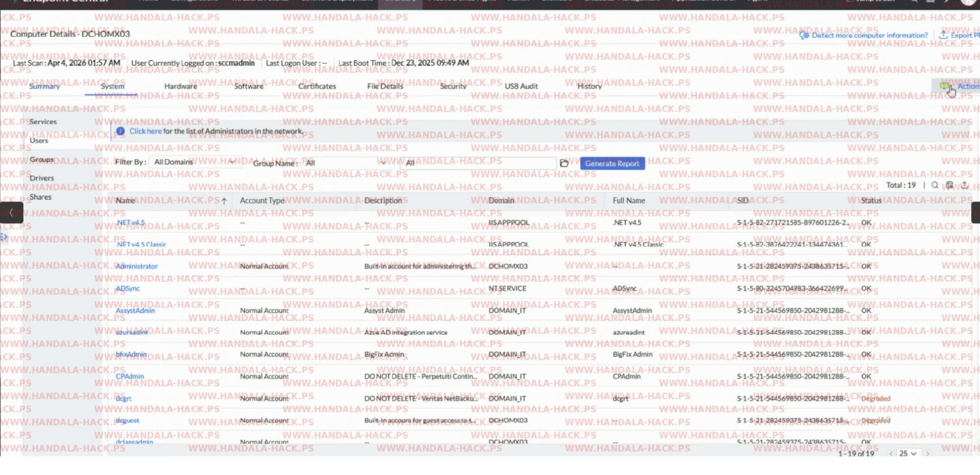The image size is (980, 475).
Task: Click the search icon beside Total: 19
Action: tap(935, 185)
